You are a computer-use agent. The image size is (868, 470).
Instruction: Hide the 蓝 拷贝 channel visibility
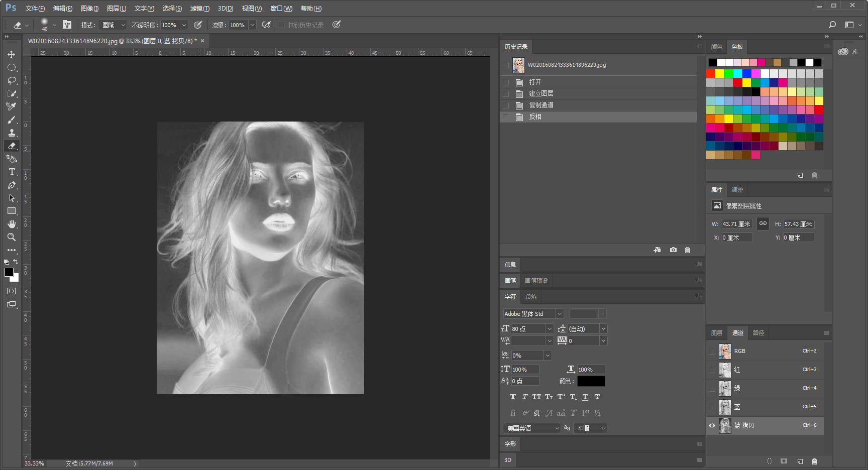712,425
